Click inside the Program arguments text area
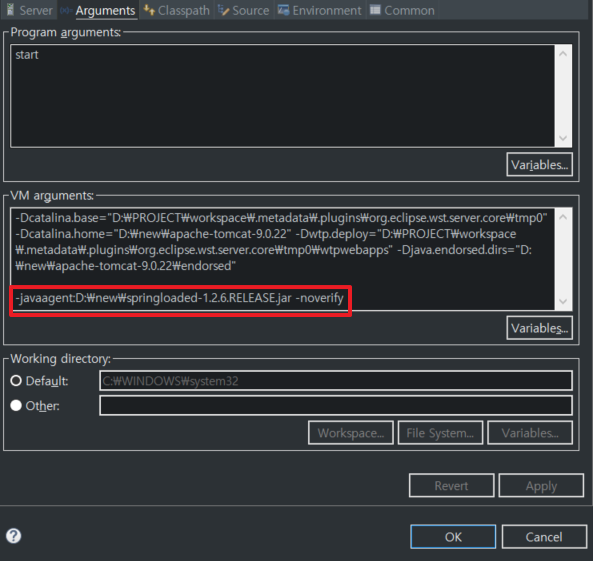This screenshot has height=561, width=593. click(282, 96)
